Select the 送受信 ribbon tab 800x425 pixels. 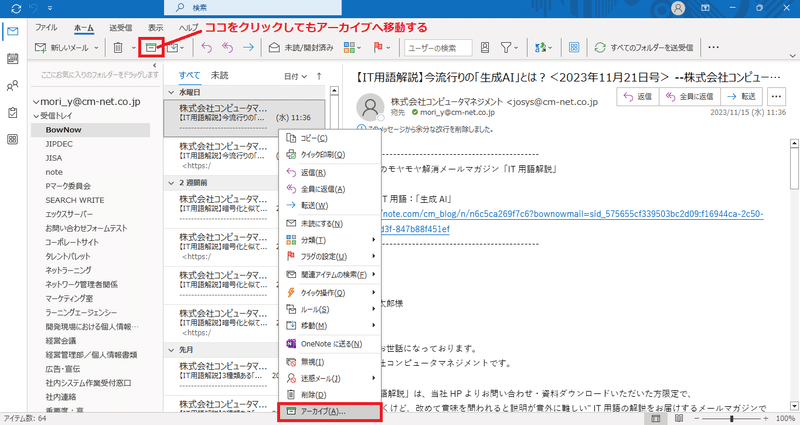[121, 28]
